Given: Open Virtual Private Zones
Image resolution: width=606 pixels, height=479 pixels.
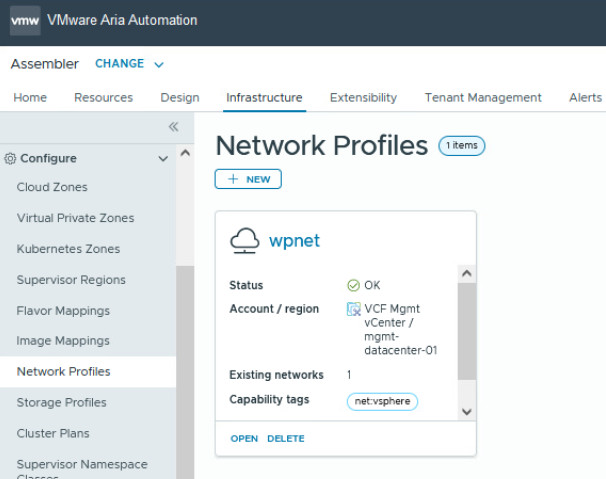Looking at the screenshot, I should point(75,218).
